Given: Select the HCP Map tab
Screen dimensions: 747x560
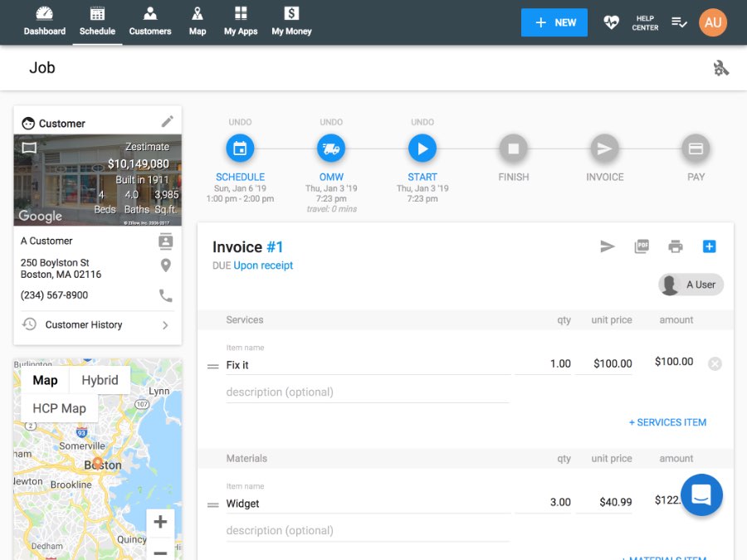Looking at the screenshot, I should point(60,408).
